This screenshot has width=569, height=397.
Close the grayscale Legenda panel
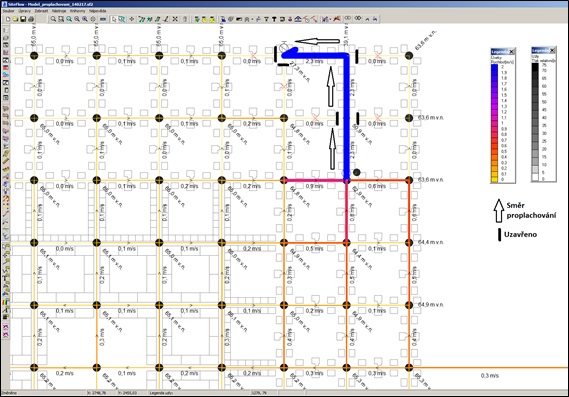pyautogui.click(x=552, y=50)
